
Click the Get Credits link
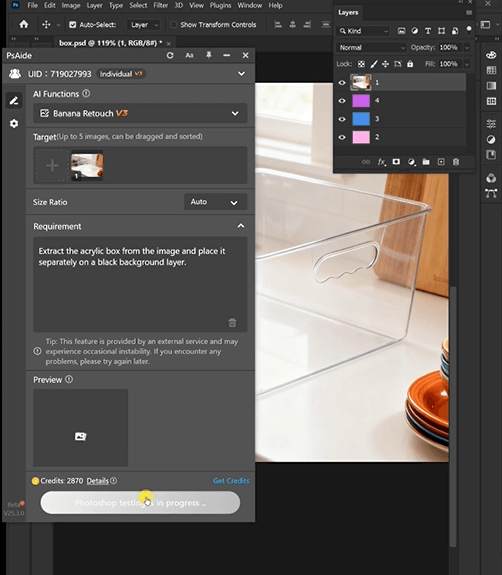(231, 481)
